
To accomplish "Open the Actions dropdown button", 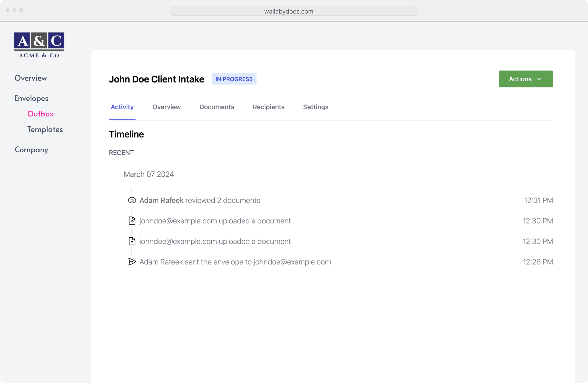I will [x=526, y=79].
